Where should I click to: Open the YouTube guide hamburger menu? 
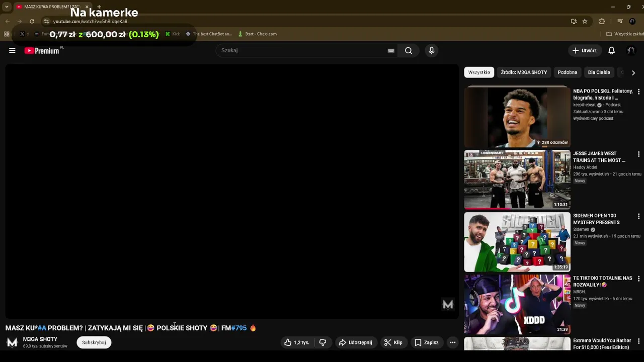tap(12, 50)
